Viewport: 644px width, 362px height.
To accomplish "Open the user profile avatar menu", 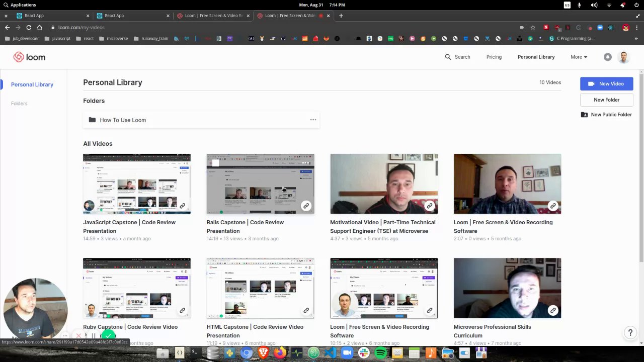I will pyautogui.click(x=623, y=57).
